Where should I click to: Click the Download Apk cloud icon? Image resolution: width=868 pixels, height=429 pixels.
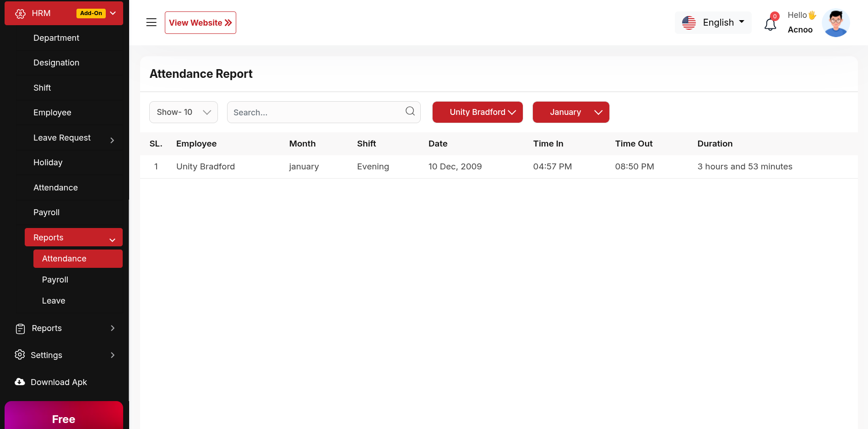point(20,382)
